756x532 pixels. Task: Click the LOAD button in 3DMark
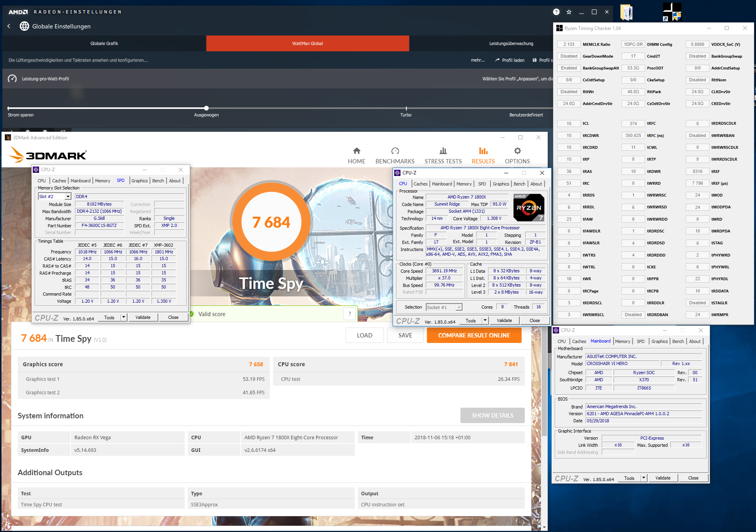point(365,335)
